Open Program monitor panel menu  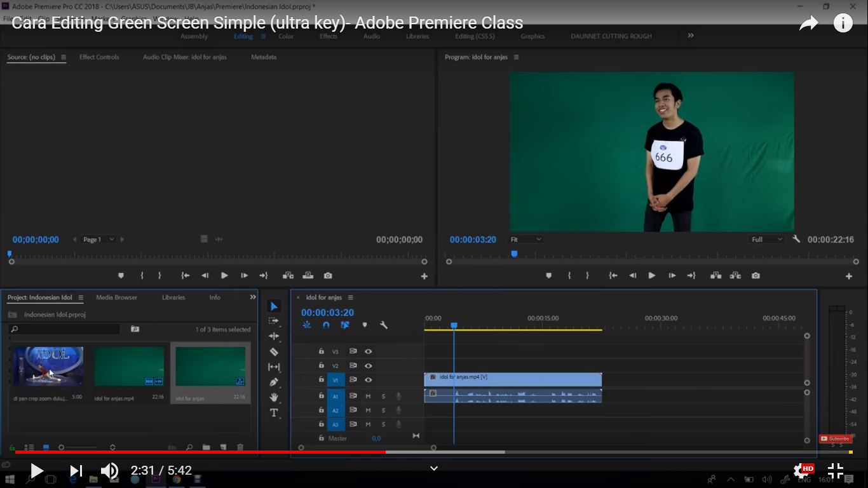516,57
